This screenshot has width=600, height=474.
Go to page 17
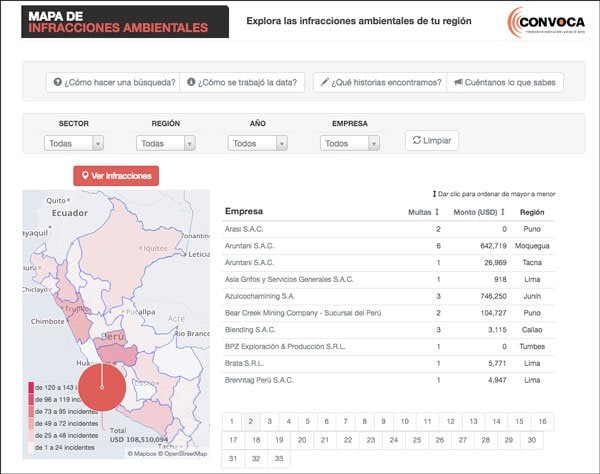(233, 440)
